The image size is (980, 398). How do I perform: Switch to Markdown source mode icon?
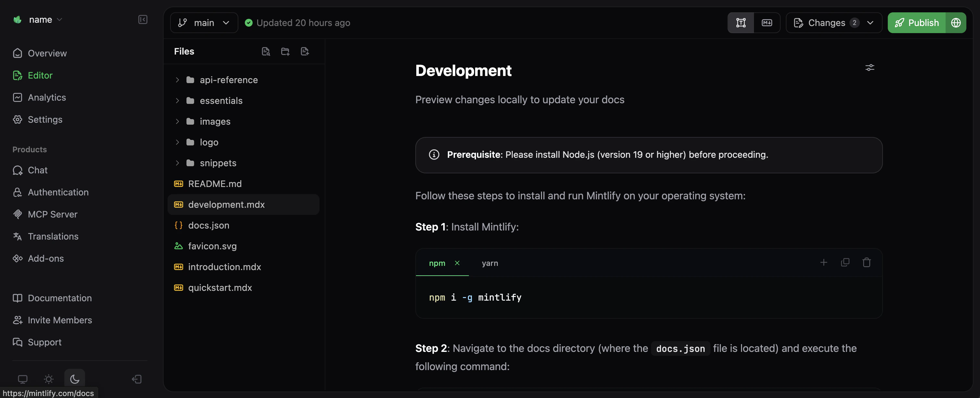click(x=767, y=22)
